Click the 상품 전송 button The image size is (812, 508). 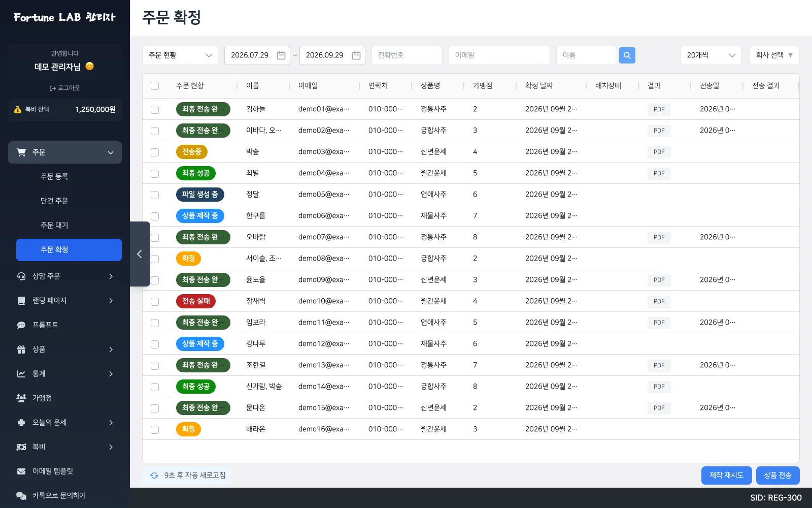coord(778,475)
